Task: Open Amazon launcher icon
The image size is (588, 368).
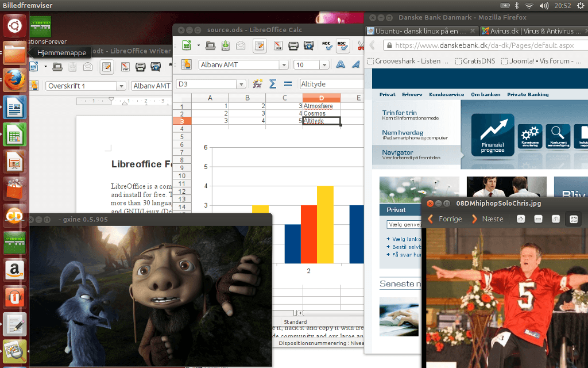Action: point(15,270)
